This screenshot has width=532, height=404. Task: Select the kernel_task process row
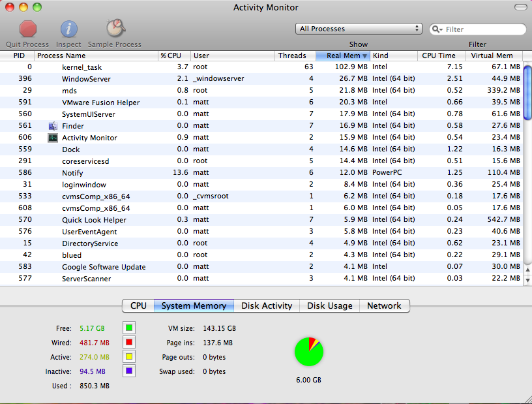tap(261, 67)
